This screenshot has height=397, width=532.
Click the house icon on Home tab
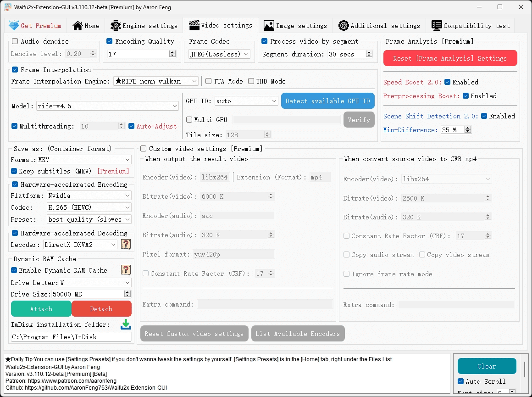pos(78,26)
